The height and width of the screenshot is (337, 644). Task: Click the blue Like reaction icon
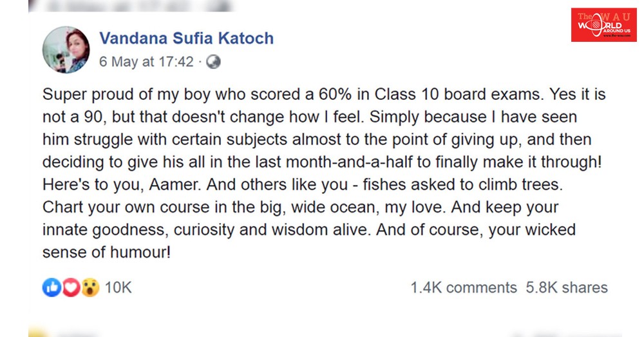tap(52, 287)
